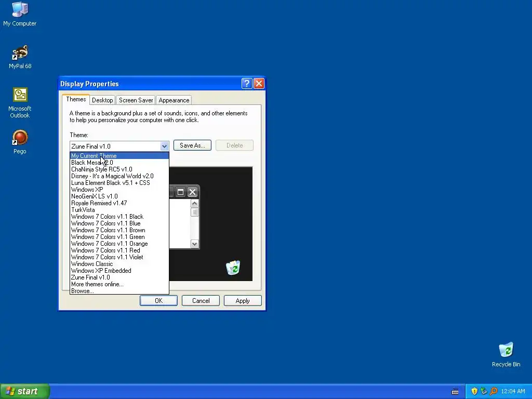Switch to the Desktop tab

(102, 100)
